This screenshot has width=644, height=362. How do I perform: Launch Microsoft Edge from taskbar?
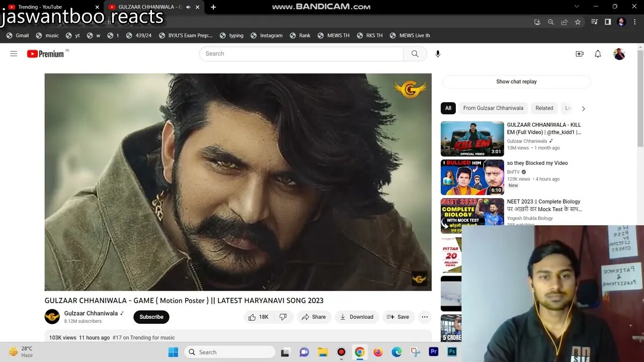click(396, 352)
